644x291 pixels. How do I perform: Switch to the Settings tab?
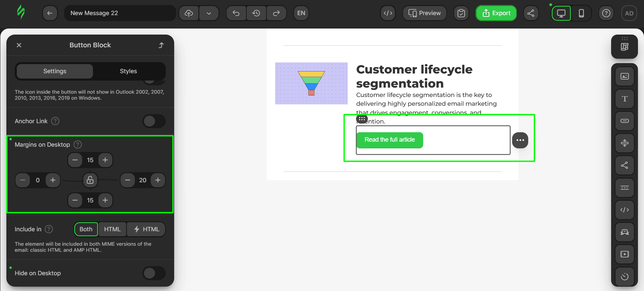point(55,71)
